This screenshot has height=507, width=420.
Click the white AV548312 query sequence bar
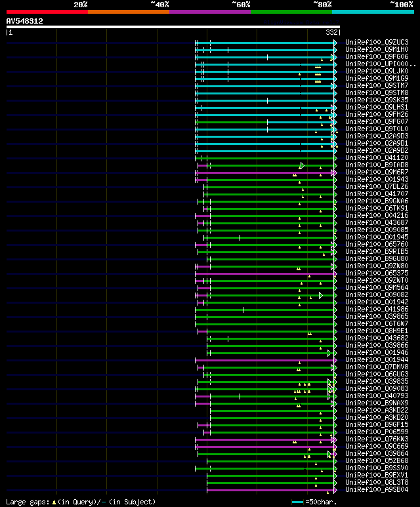pos(173,27)
